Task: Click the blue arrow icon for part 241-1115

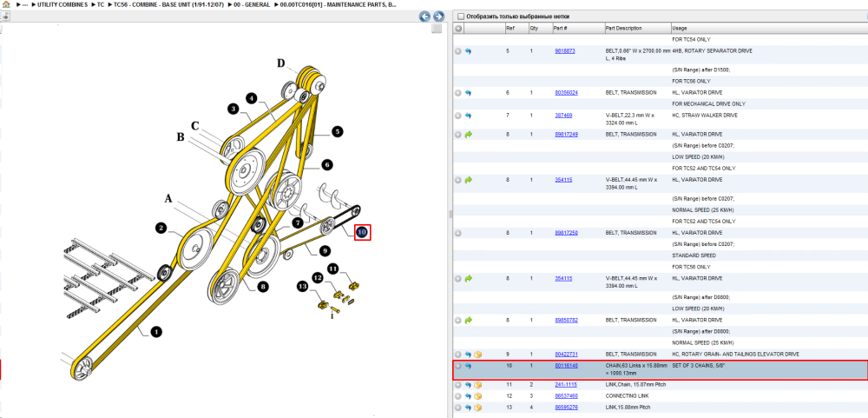Action: (x=469, y=385)
